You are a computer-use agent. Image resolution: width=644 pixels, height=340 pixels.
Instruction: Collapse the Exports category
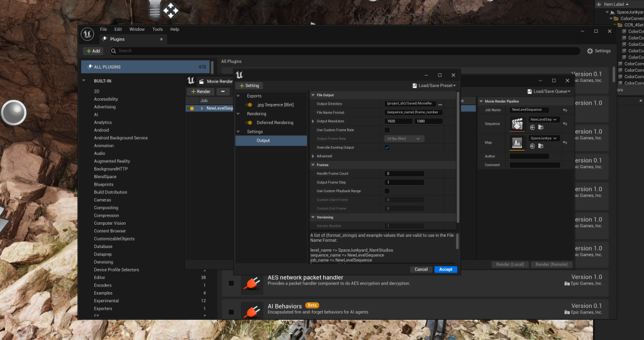(x=238, y=96)
